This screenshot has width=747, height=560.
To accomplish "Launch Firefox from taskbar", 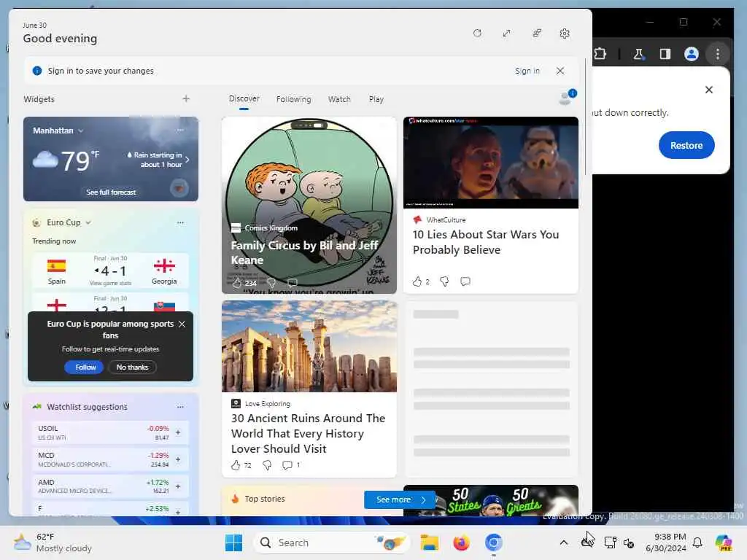I will click(461, 542).
